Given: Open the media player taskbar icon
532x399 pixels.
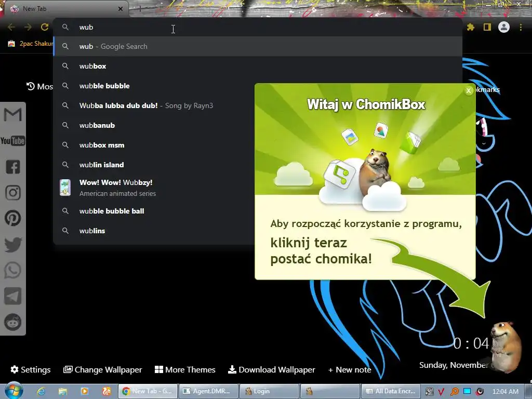Looking at the screenshot, I should pos(85,391).
